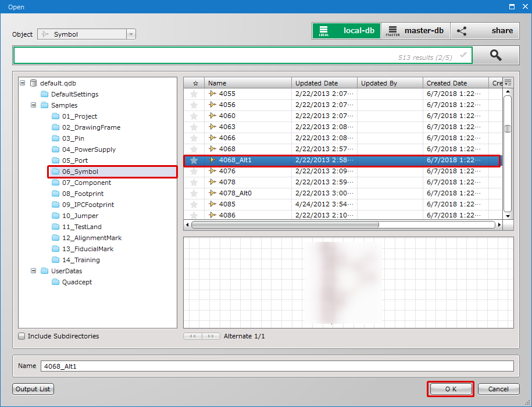Toggle the favorite star for 4076
This screenshot has height=407, width=532.
tap(194, 171)
